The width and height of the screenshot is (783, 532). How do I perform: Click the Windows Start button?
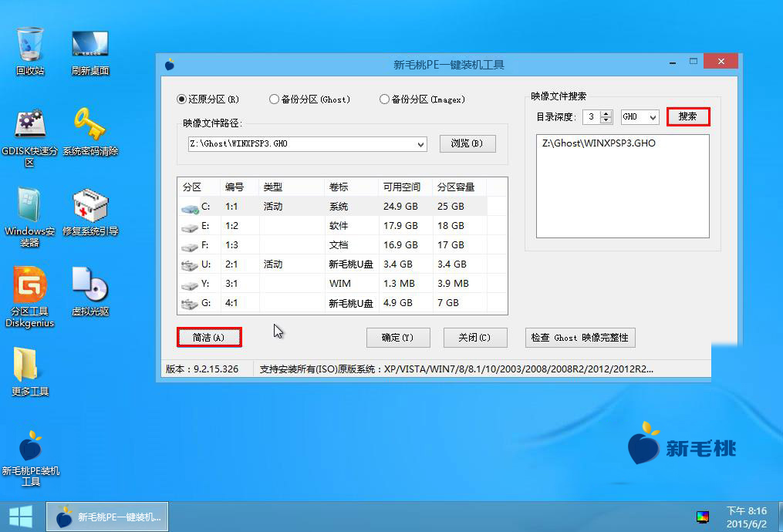(21, 517)
